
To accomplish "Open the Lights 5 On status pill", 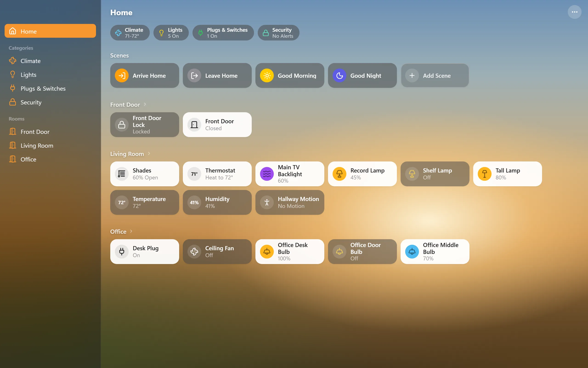I will click(x=171, y=33).
